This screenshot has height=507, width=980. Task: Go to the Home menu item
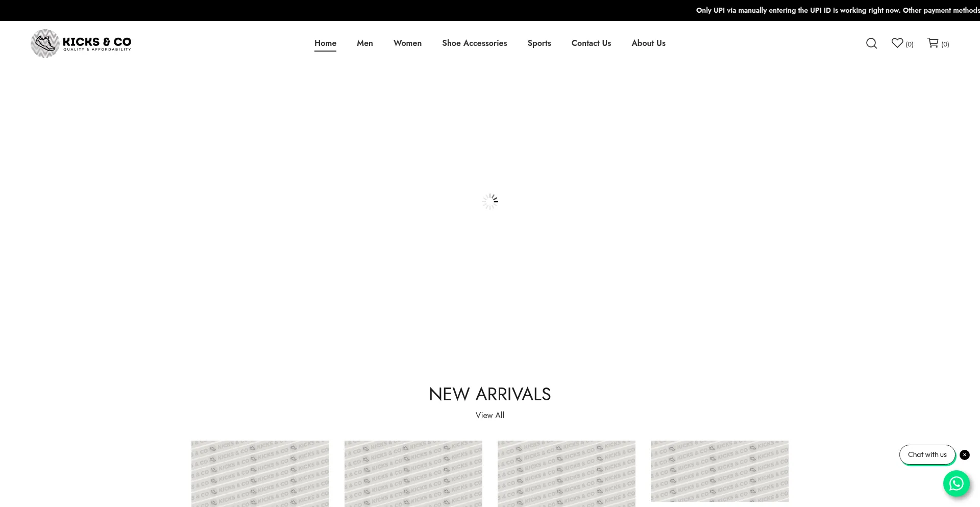pyautogui.click(x=325, y=43)
